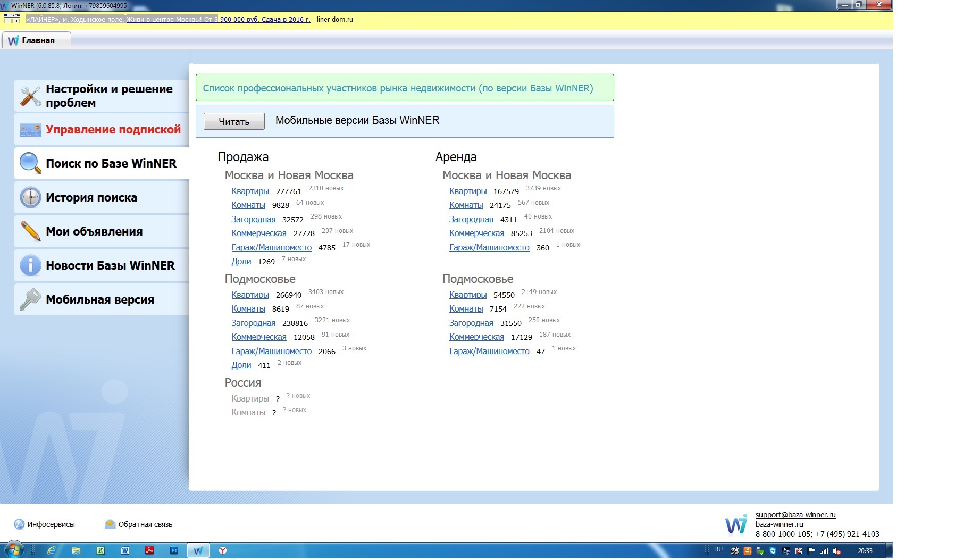
Task: Click the key icon for Мобильная версия
Action: tap(30, 299)
